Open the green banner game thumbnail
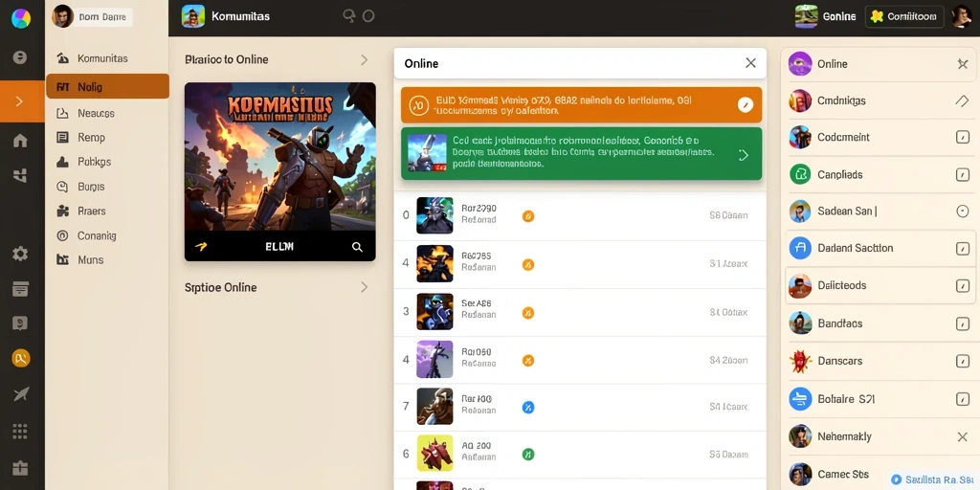Image resolution: width=980 pixels, height=490 pixels. click(427, 152)
